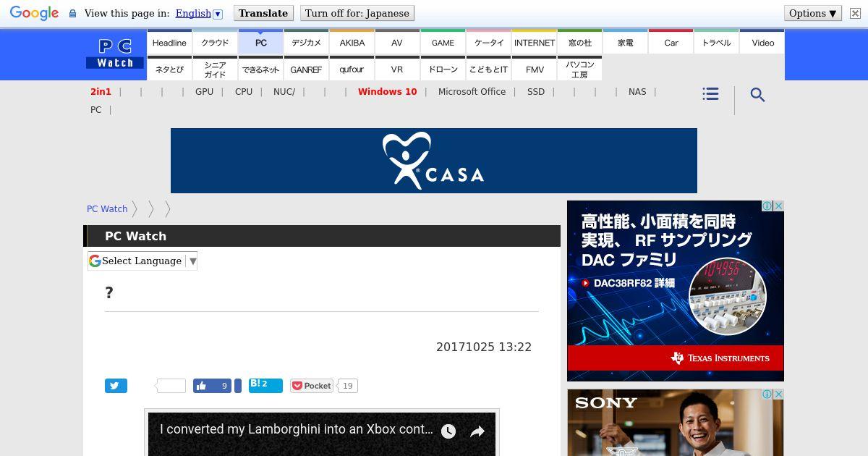The image size is (868, 456).
Task: Open the INTERNET tab
Action: coord(534,43)
